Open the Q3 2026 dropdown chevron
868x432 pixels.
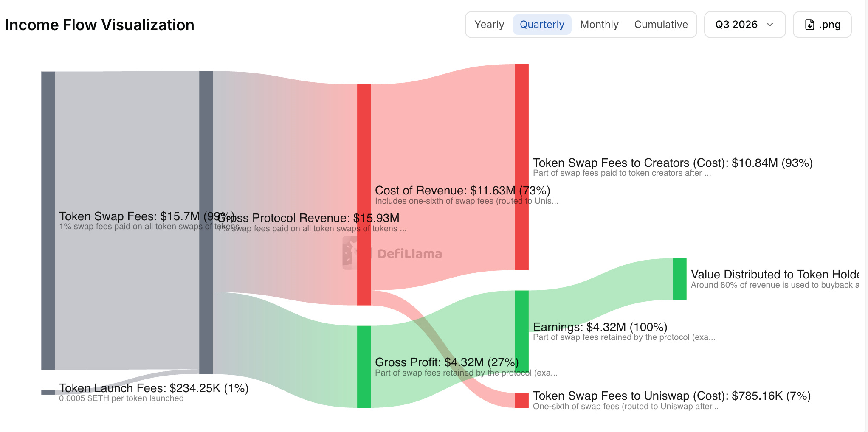point(770,25)
